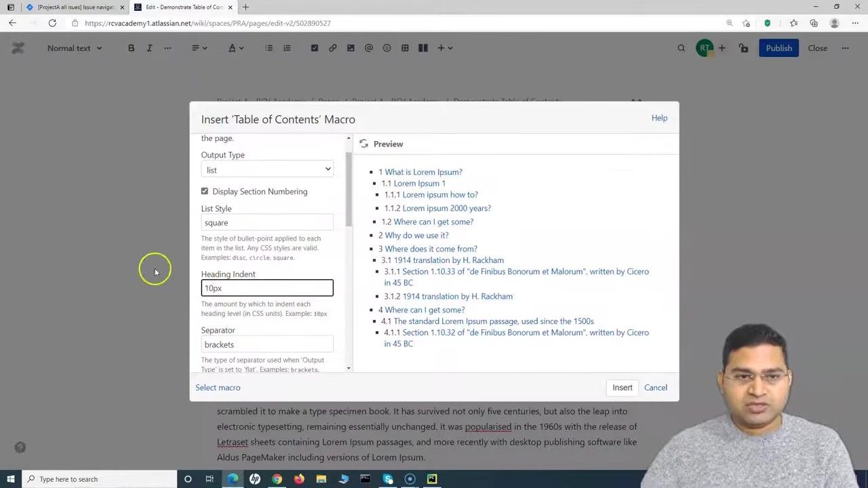This screenshot has width=868, height=488.
Task: Click the Separator input field
Action: click(267, 344)
